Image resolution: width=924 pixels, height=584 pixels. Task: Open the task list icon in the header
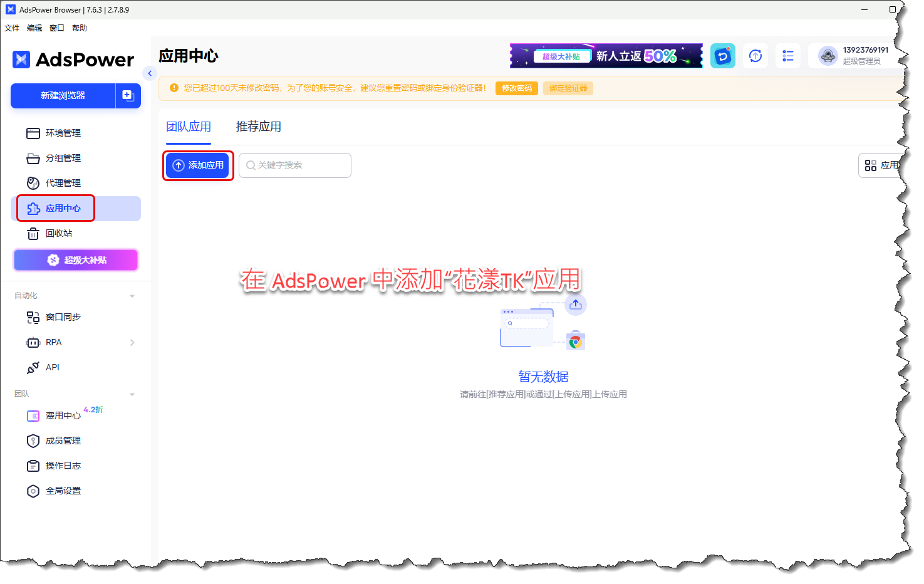[x=787, y=56]
